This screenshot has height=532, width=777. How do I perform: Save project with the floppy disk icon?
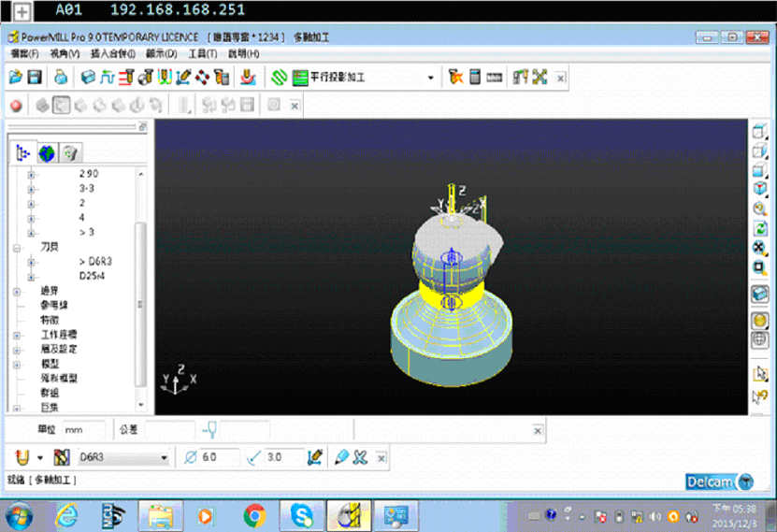point(35,78)
